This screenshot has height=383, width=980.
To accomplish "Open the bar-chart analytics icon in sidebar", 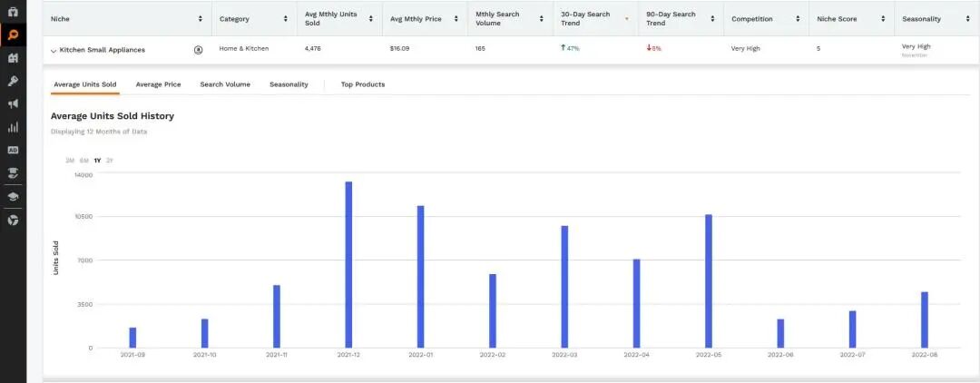I will [x=13, y=127].
